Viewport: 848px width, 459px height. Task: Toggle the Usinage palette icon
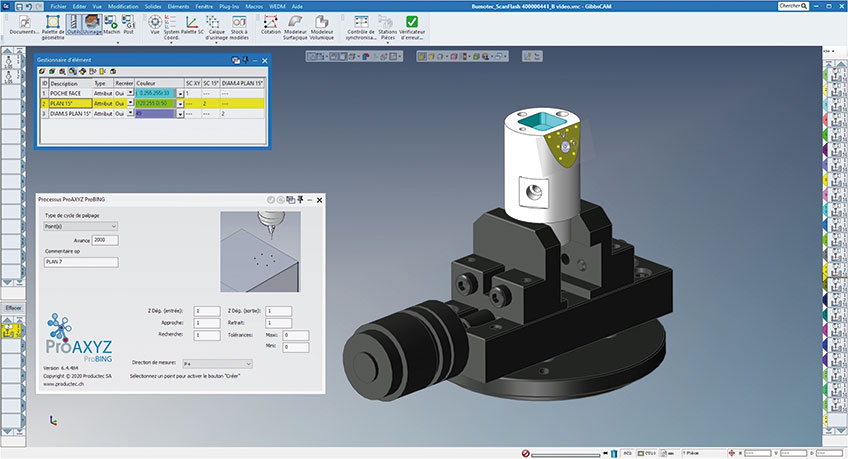[93, 23]
